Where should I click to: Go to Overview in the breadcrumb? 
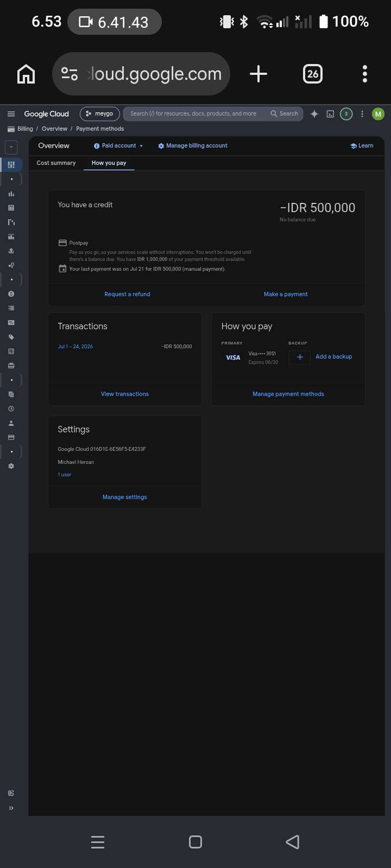(54, 129)
